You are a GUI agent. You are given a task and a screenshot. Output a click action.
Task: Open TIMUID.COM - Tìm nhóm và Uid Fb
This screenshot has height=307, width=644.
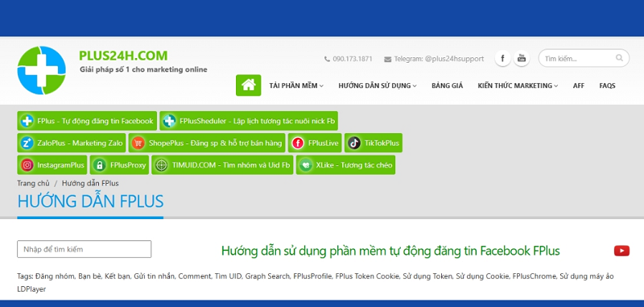(x=222, y=165)
